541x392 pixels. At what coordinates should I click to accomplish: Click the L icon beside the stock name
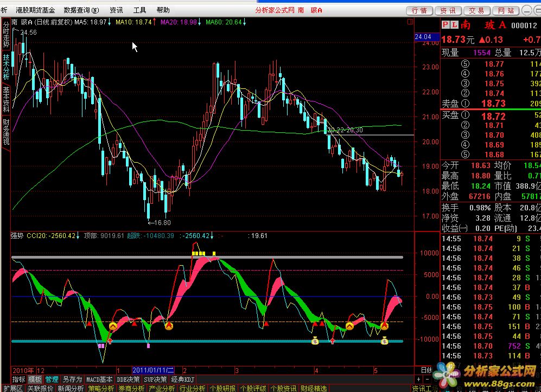click(x=454, y=24)
